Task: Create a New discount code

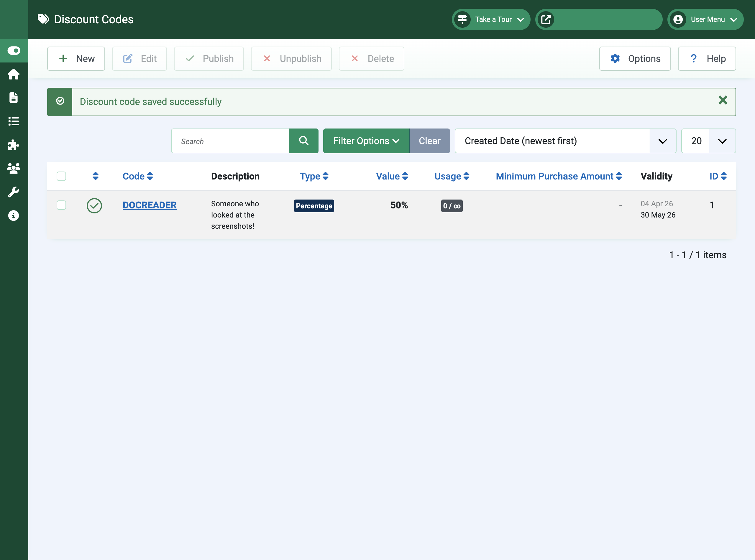Action: (76, 58)
